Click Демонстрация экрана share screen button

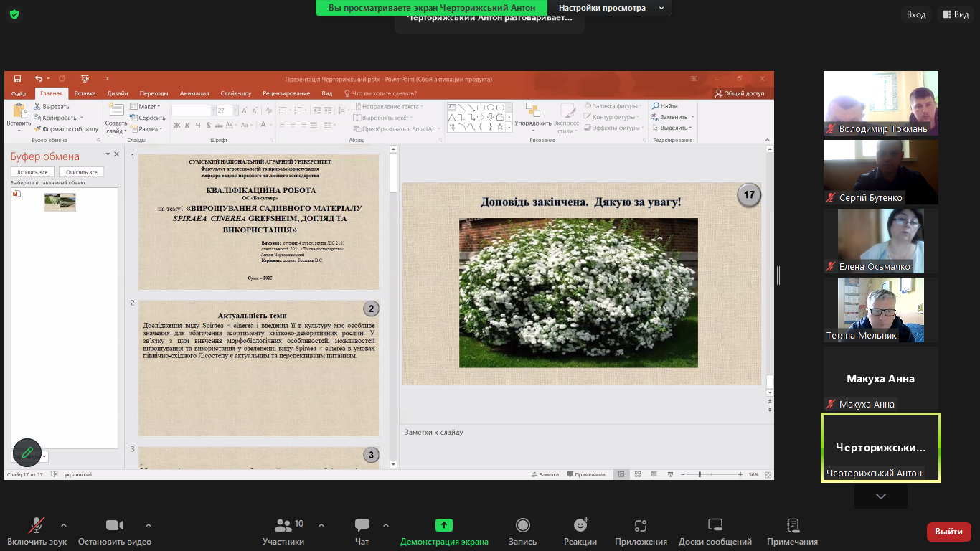pos(444,532)
